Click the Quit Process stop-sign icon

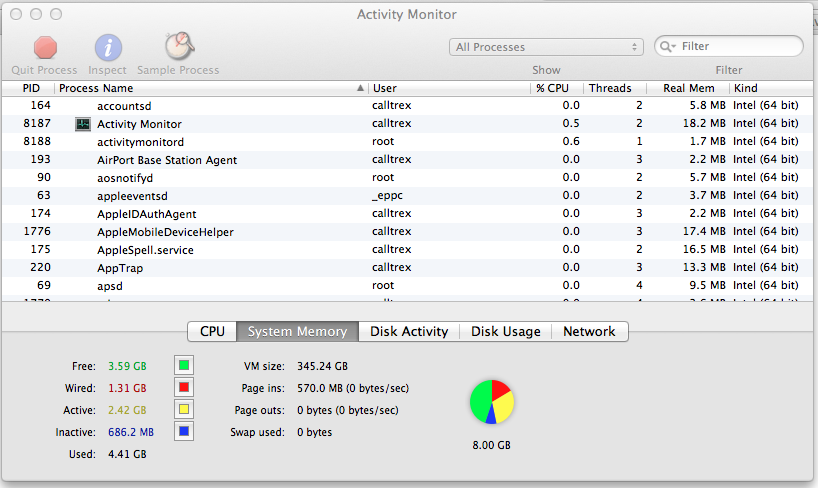click(45, 47)
